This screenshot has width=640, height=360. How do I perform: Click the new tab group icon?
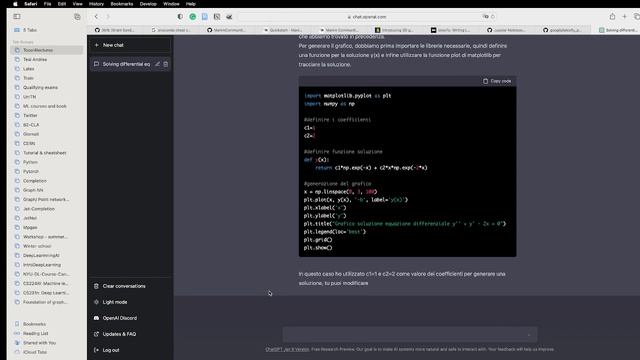pyautogui.click(x=77, y=17)
